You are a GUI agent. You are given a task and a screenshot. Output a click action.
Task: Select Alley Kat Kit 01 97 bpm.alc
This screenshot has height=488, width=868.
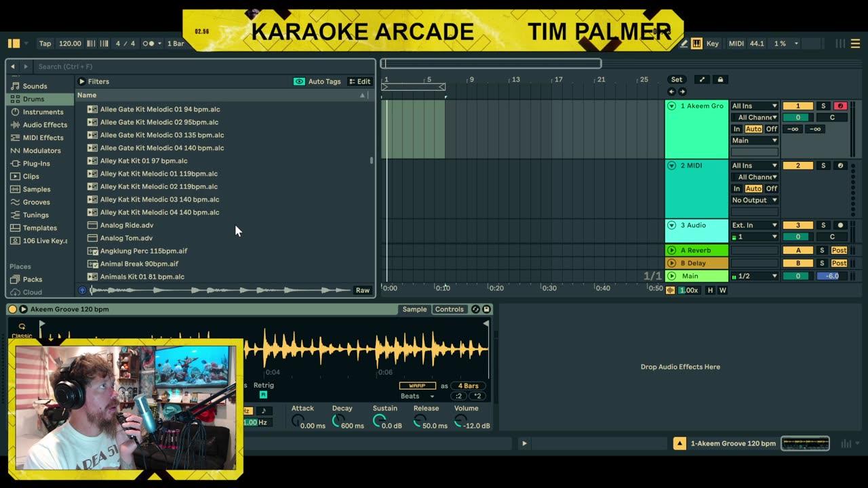144,161
